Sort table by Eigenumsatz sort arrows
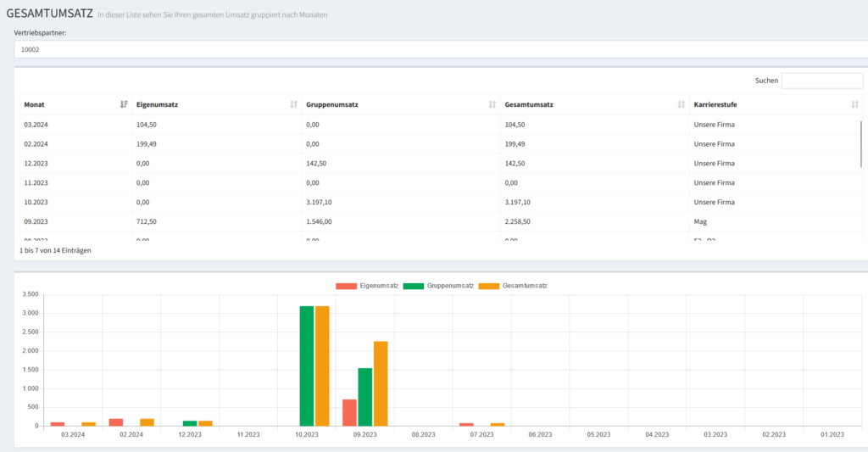Screen dimensions: 868x452 coord(293,104)
